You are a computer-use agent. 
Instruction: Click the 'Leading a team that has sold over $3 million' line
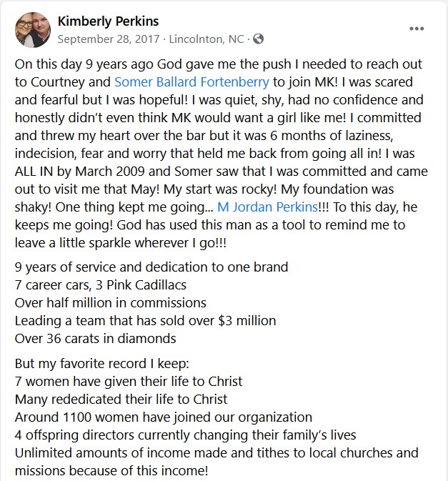coord(145,321)
